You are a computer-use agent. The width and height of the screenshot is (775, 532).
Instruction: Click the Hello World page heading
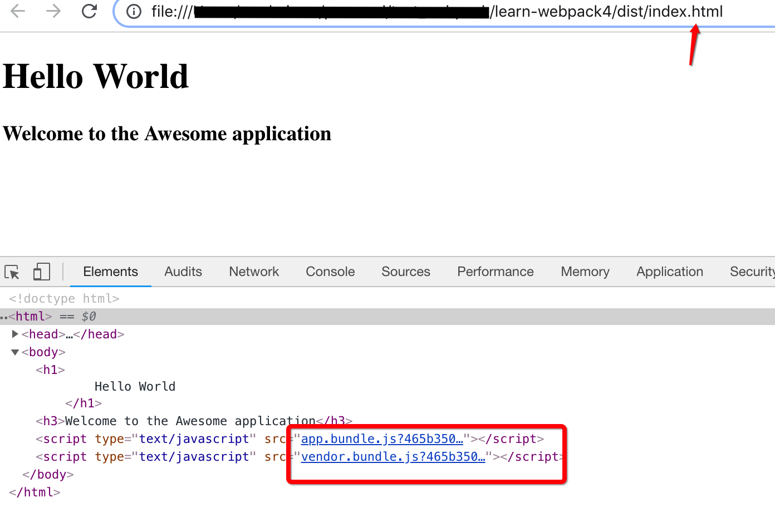point(96,76)
